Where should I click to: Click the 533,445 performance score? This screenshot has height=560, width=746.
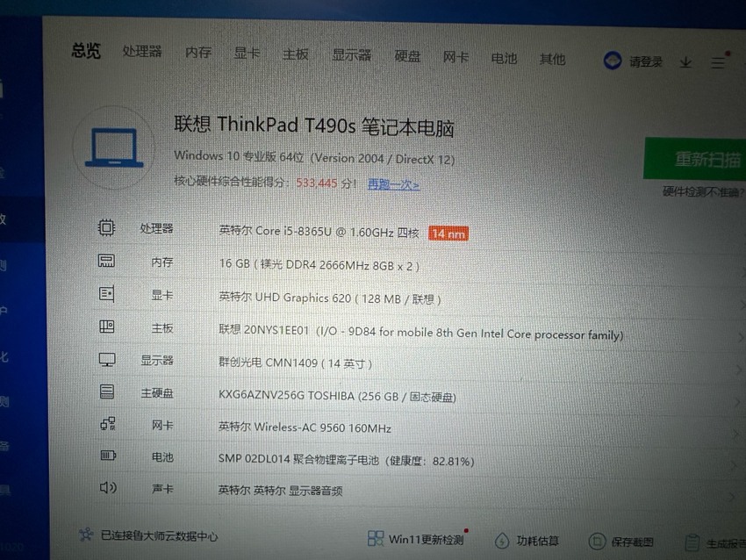point(316,183)
